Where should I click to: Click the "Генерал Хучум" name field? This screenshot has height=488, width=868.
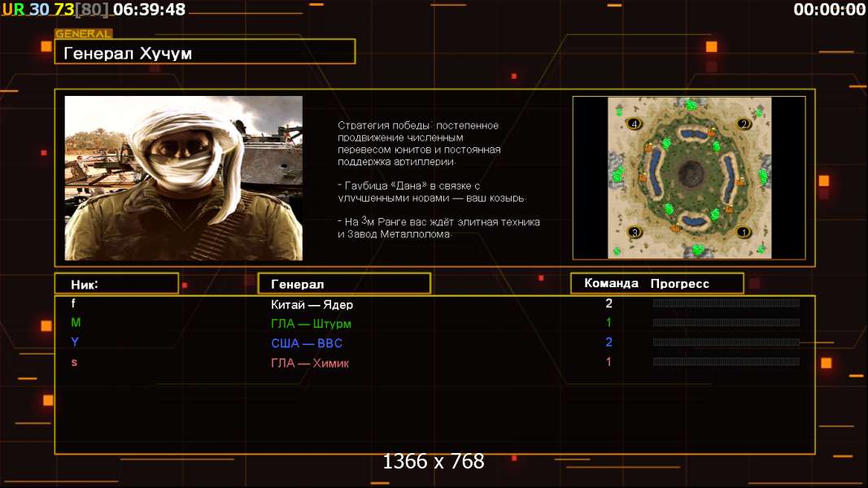(x=205, y=51)
